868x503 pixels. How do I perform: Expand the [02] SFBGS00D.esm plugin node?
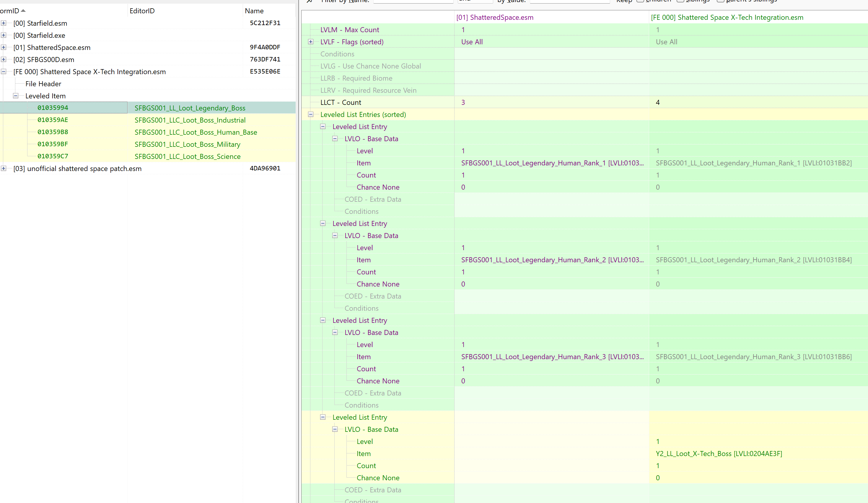coord(4,59)
